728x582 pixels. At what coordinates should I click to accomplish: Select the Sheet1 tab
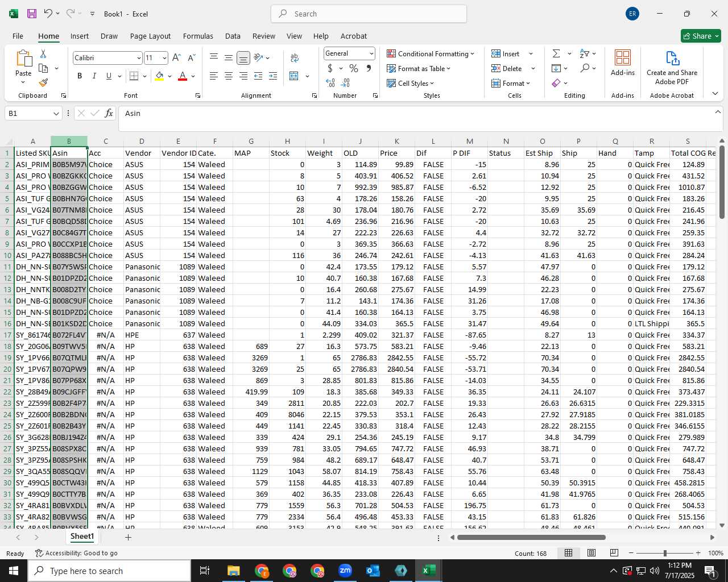coord(82,537)
